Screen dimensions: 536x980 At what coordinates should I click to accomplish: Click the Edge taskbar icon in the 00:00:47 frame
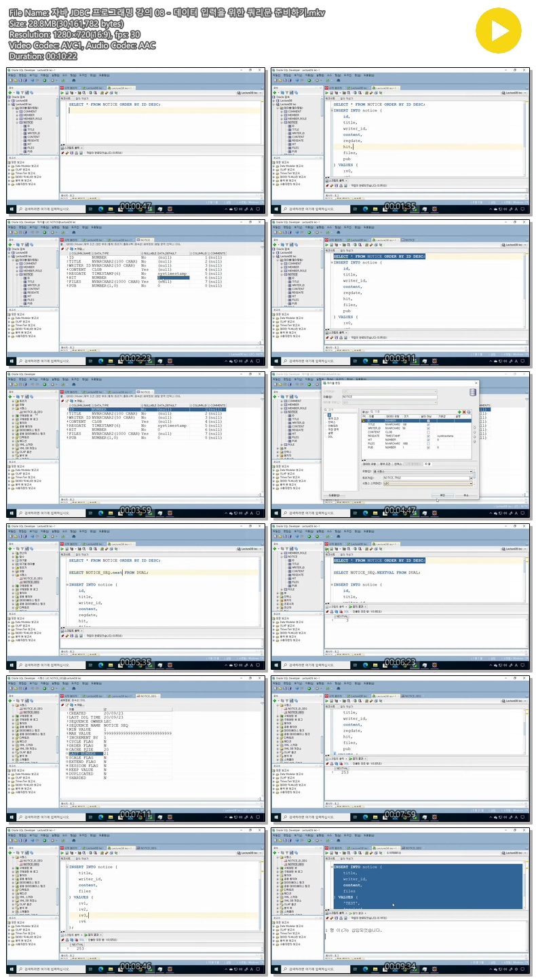coord(101,208)
